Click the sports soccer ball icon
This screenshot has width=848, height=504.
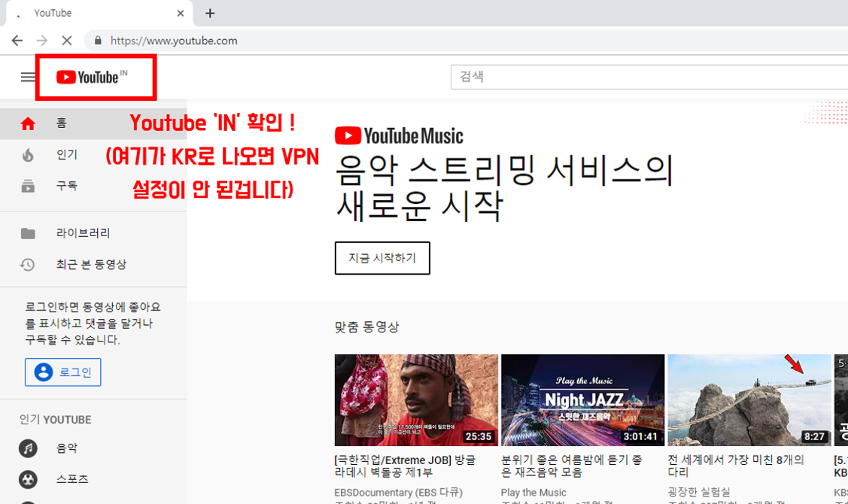pyautogui.click(x=28, y=479)
